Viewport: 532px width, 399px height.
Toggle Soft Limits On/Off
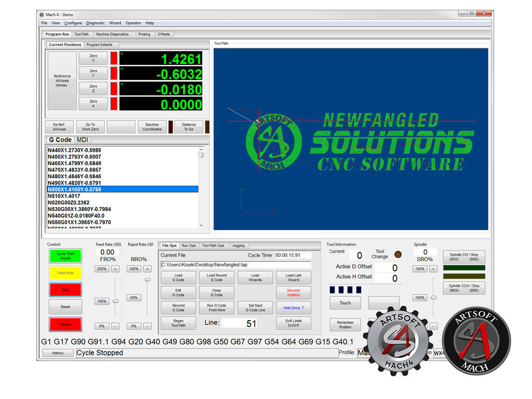[293, 323]
